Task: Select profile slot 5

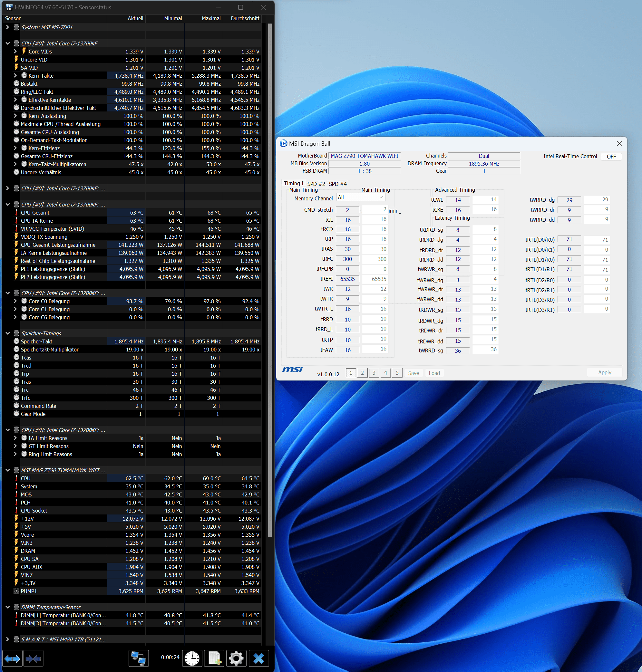Action: coord(397,373)
